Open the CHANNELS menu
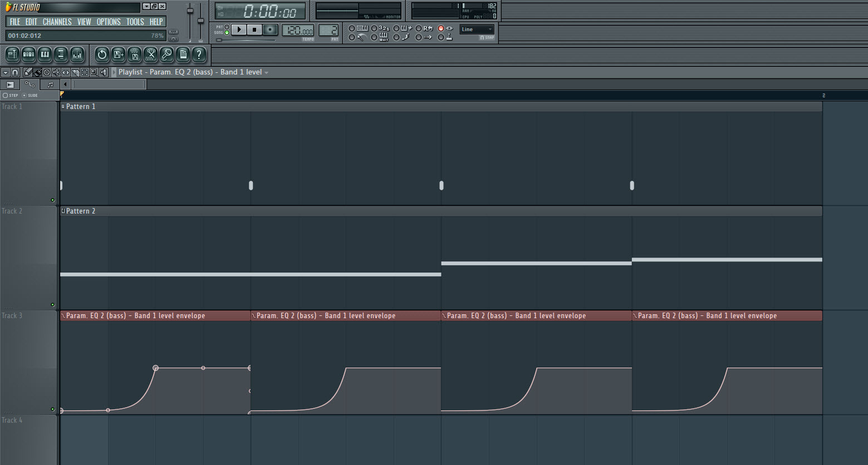The image size is (868, 465). pos(57,22)
